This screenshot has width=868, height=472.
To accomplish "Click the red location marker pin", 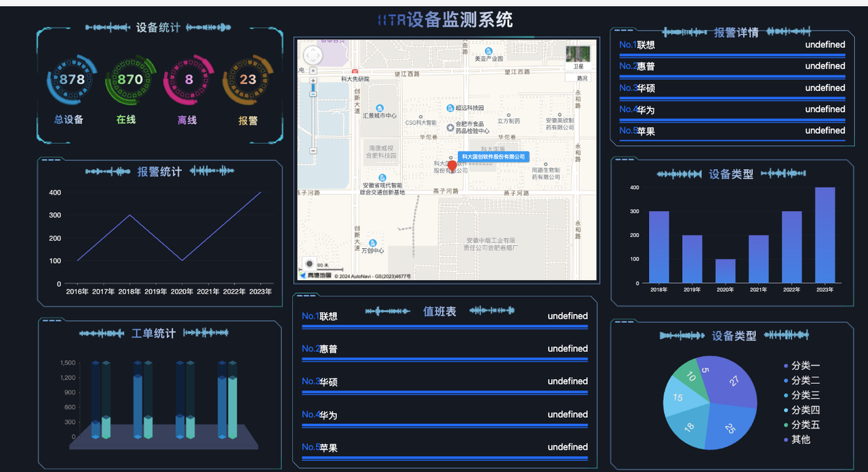I will (x=452, y=165).
